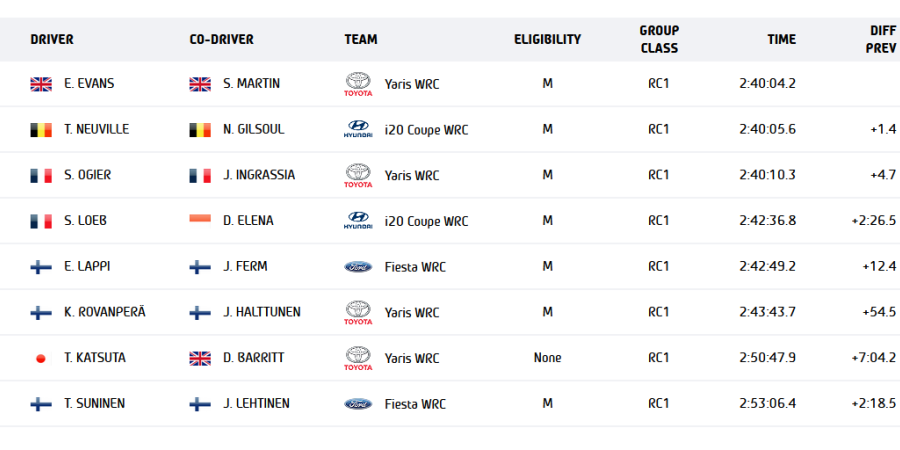Viewport: 900px width, 450px height.
Task: Click the Monaco flag beside D. Elena
Action: 200,221
